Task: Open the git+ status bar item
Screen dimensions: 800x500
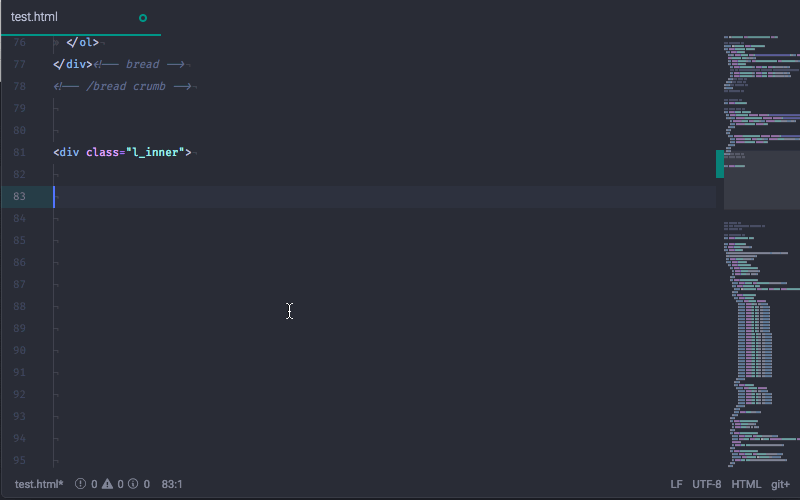Action: tap(780, 484)
